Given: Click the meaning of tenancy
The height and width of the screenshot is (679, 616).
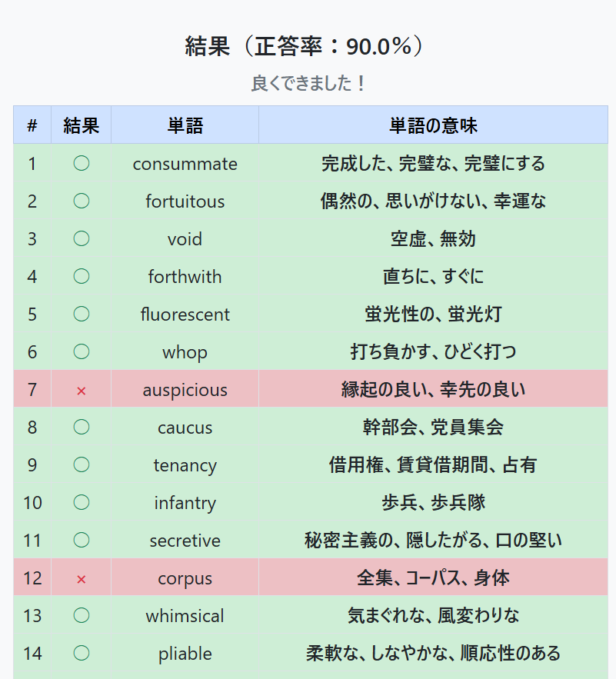Looking at the screenshot, I should (x=433, y=465).
